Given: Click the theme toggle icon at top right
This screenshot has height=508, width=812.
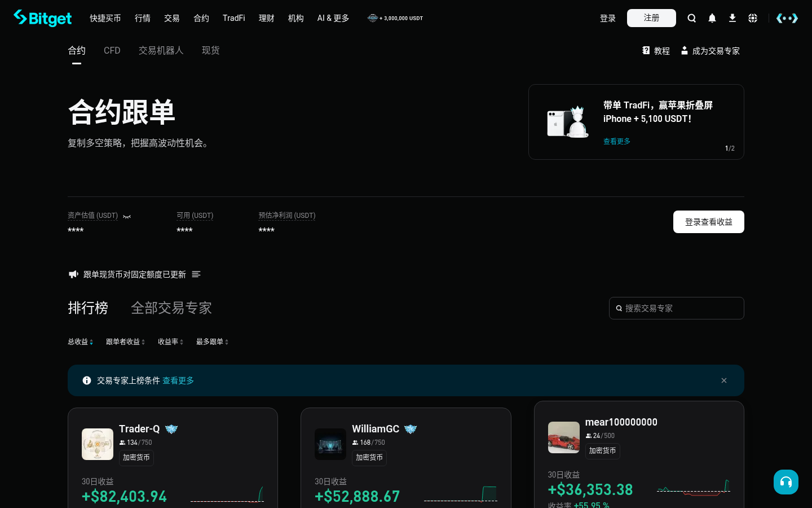Looking at the screenshot, I should (x=787, y=18).
